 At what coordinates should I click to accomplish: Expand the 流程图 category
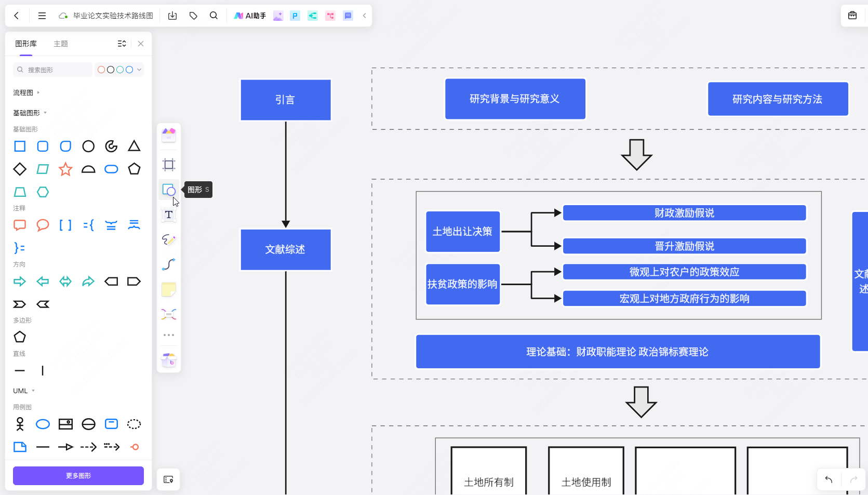(26, 92)
